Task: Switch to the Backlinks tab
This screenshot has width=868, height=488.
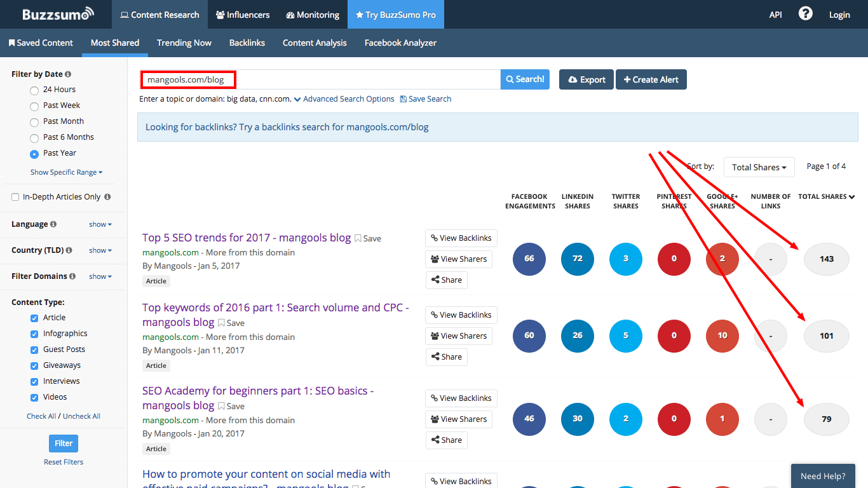Action: (x=247, y=43)
